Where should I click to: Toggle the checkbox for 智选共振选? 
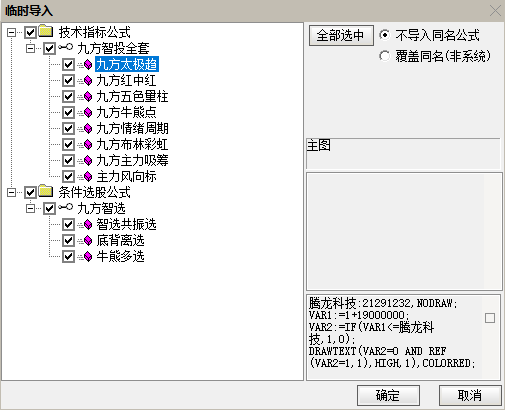68,224
